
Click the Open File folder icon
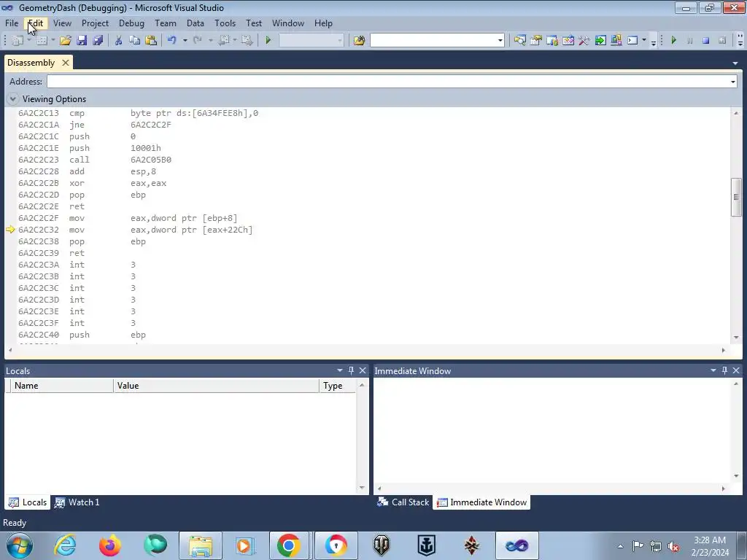tap(65, 41)
